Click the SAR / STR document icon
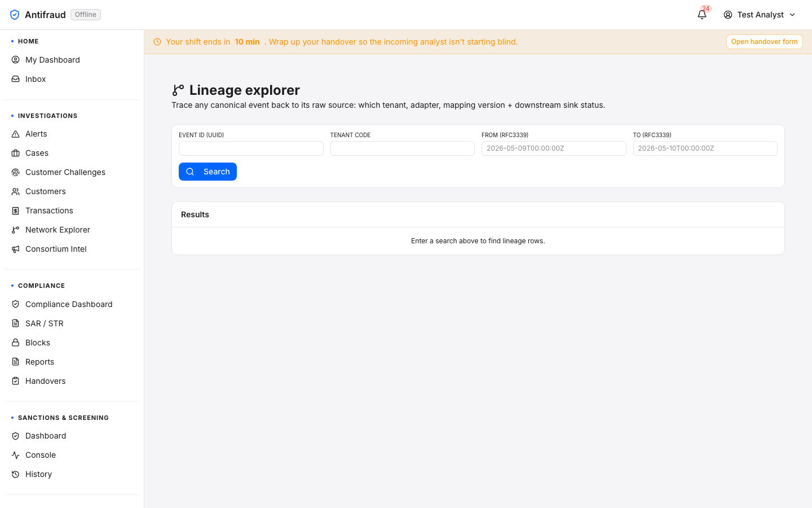This screenshot has width=812, height=508. coord(16,323)
